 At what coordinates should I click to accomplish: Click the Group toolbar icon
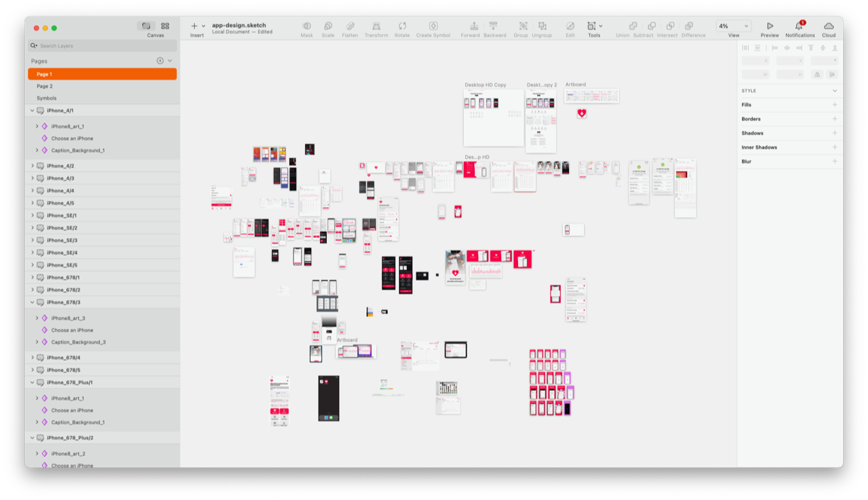tap(523, 26)
